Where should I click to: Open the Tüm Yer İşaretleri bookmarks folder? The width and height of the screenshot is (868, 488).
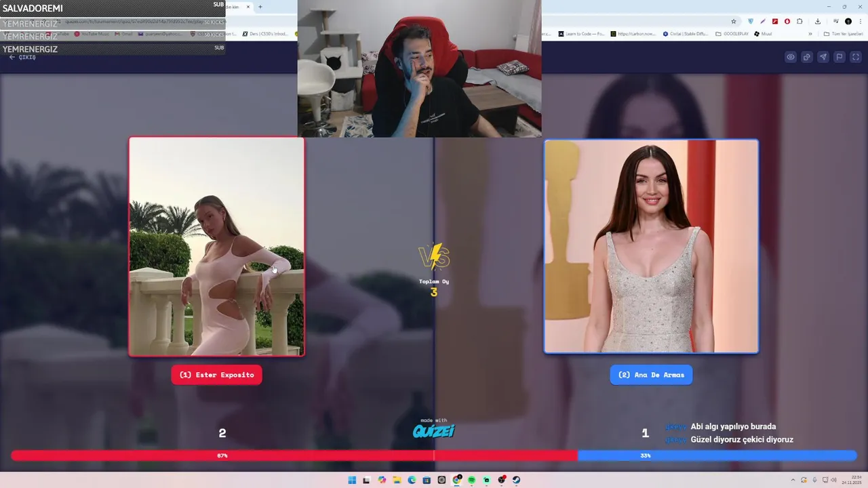click(843, 34)
